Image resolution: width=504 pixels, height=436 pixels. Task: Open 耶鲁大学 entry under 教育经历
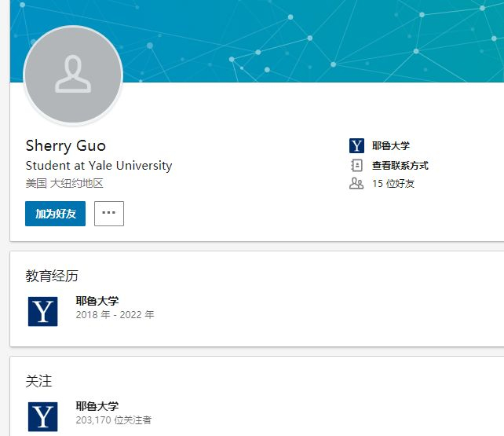[97, 301]
